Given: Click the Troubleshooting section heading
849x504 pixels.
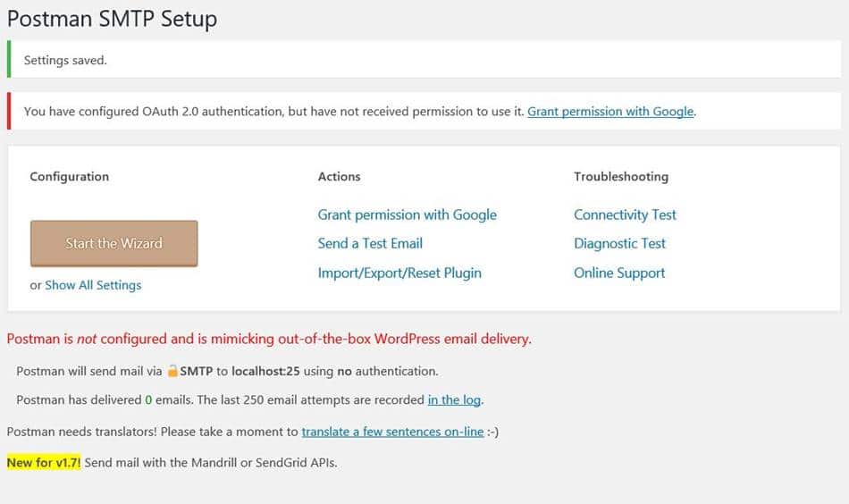Looking at the screenshot, I should pyautogui.click(x=620, y=177).
